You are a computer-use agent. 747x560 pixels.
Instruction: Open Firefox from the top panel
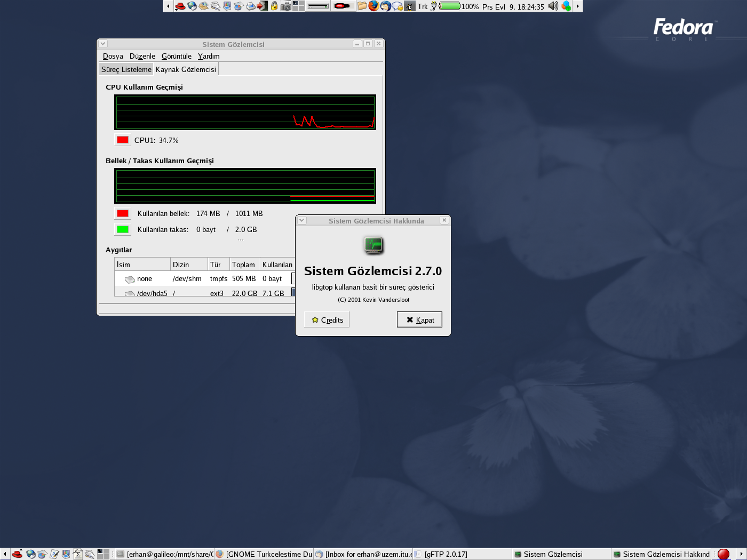coord(373,6)
